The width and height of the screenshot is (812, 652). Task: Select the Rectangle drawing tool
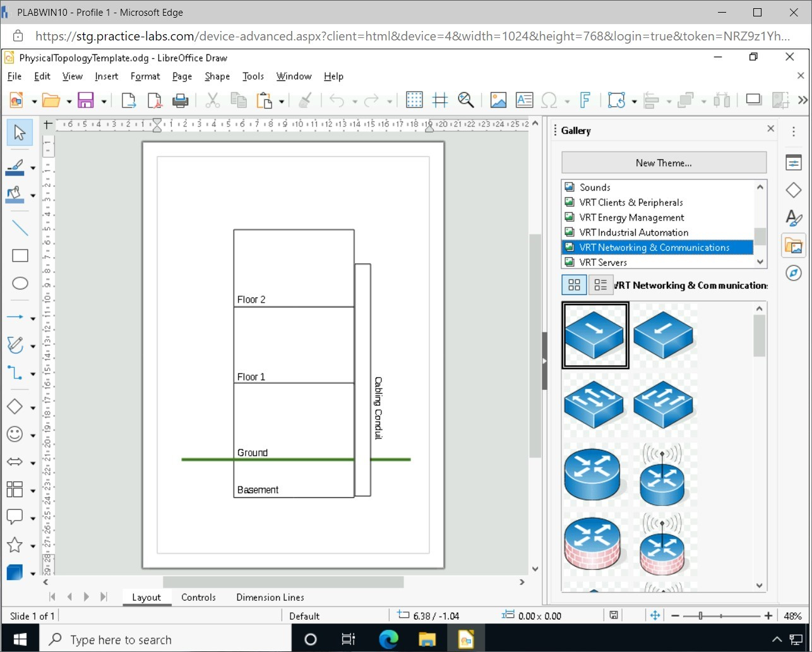click(x=20, y=256)
